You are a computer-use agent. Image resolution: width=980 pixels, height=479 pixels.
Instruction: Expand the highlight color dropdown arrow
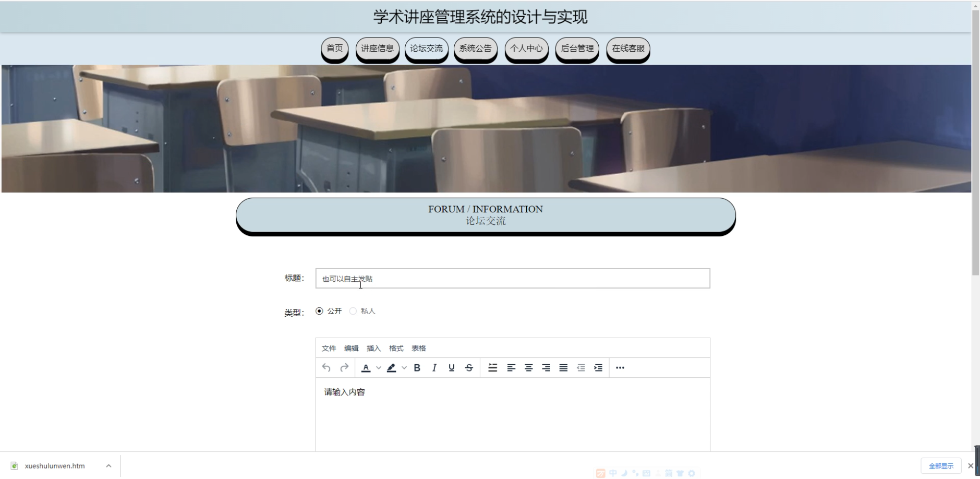[x=404, y=368]
